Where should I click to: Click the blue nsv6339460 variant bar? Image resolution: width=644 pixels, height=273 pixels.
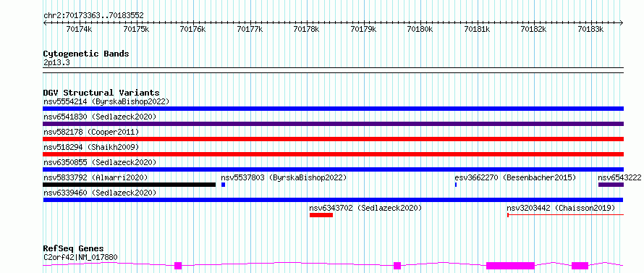click(x=333, y=200)
